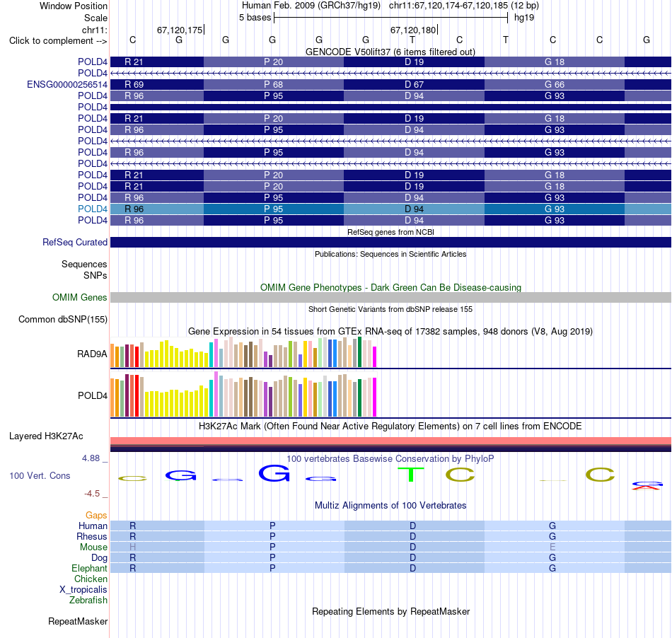Click the H3K27Ac Mark ENCODE track title
This screenshot has height=638, width=672.
click(390, 427)
